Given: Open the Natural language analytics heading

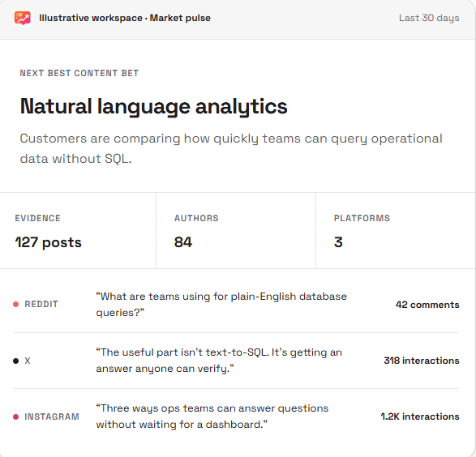Looking at the screenshot, I should (x=153, y=107).
